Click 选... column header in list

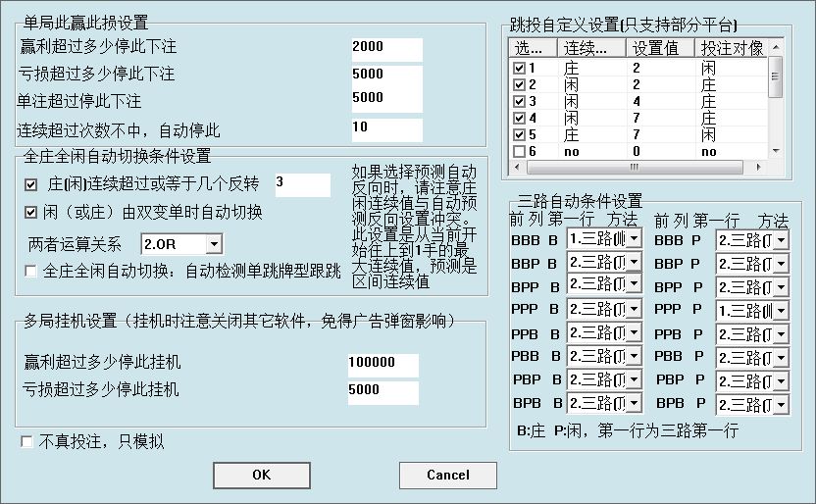[533, 48]
